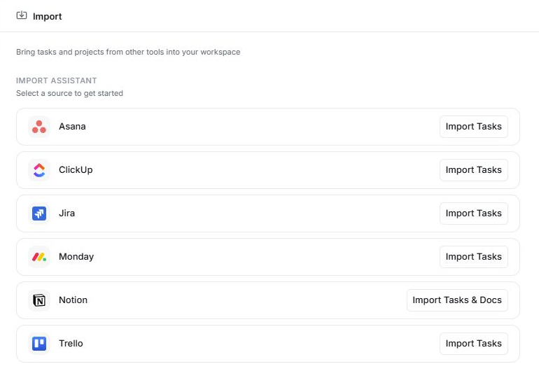Click the Trello logo icon
The image size is (539, 392).
39,344
